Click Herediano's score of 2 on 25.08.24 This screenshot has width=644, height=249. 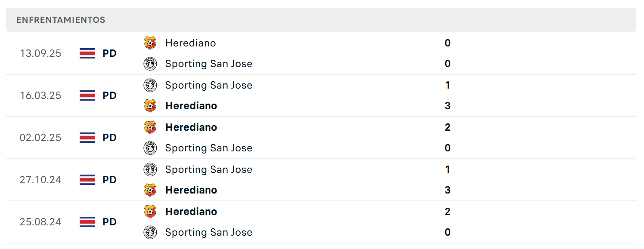(x=448, y=212)
